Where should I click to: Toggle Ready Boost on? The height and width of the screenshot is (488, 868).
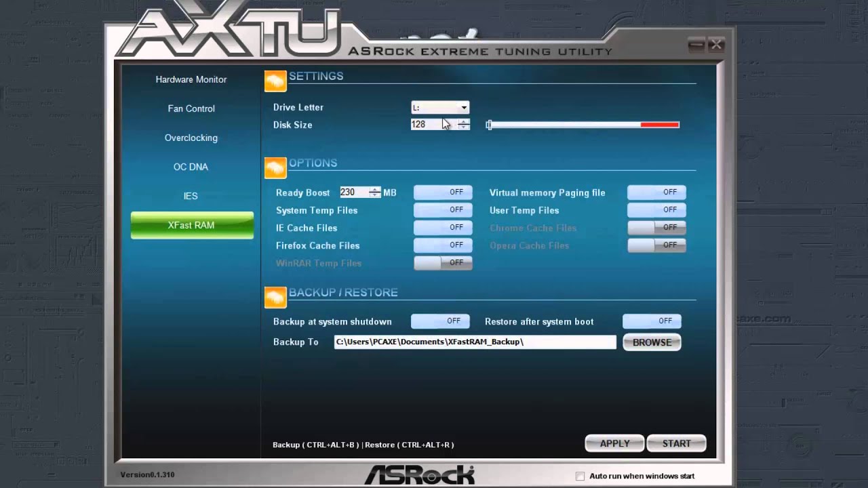443,192
